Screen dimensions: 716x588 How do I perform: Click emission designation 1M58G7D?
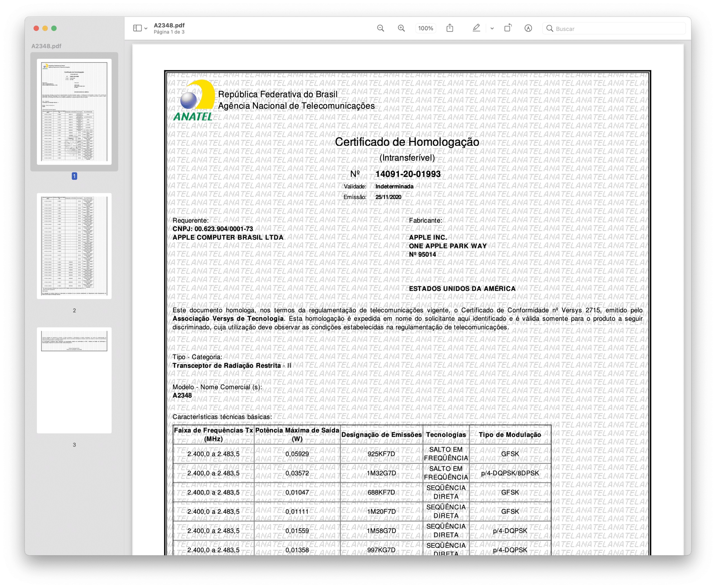pyautogui.click(x=381, y=531)
